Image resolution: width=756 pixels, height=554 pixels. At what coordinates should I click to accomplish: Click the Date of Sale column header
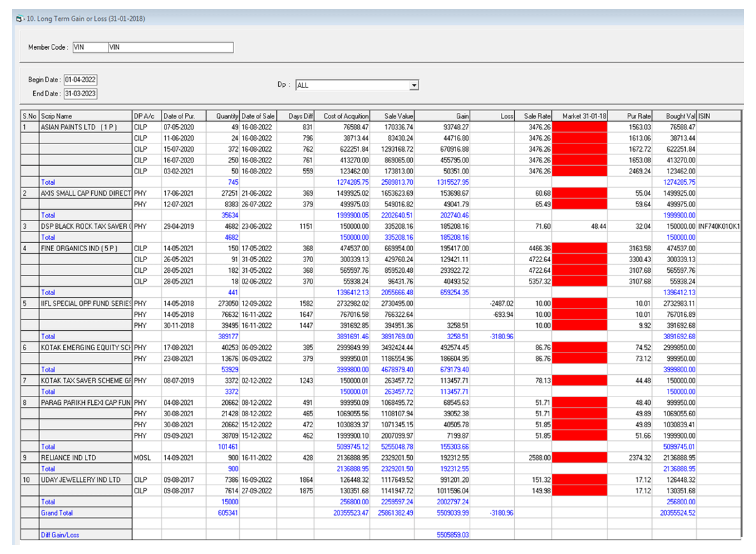(258, 116)
